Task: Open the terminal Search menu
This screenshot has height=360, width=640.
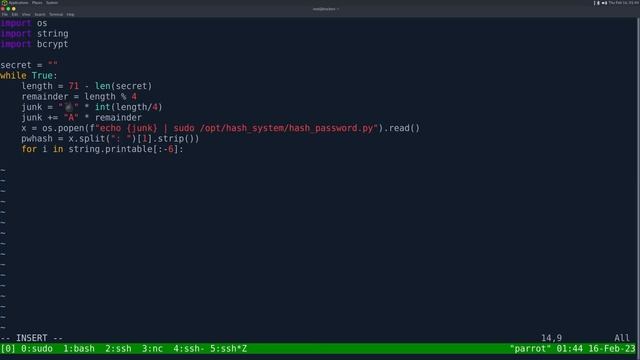Action: (40, 14)
